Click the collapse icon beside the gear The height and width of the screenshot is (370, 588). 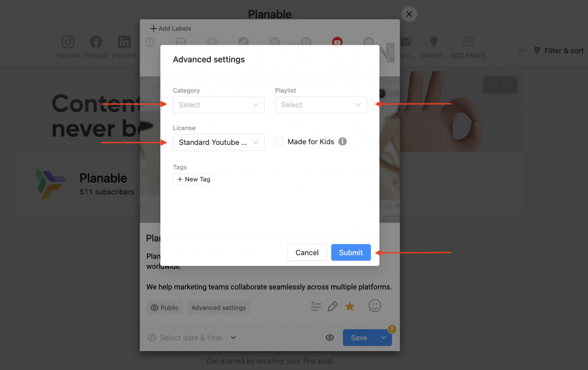point(508,84)
